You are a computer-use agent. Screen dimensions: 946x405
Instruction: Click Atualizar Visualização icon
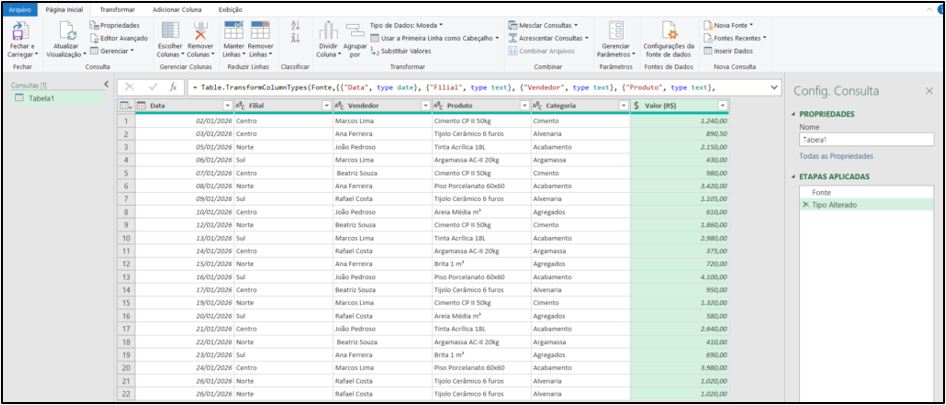click(x=67, y=31)
